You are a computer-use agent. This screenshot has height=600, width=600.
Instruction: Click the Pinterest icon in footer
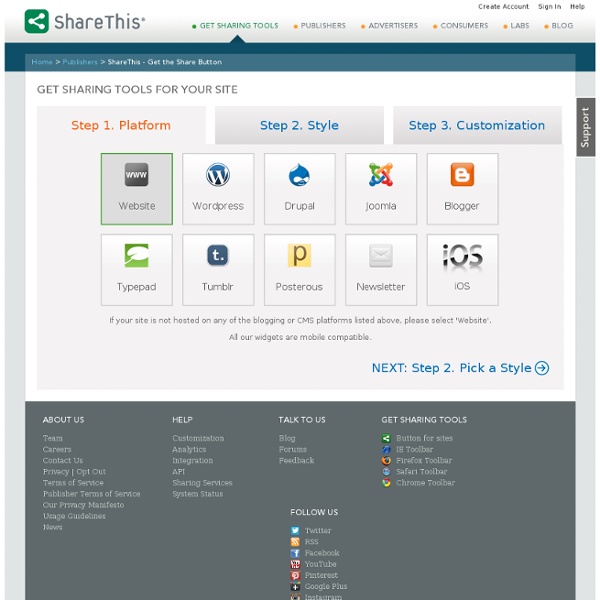pyautogui.click(x=295, y=575)
